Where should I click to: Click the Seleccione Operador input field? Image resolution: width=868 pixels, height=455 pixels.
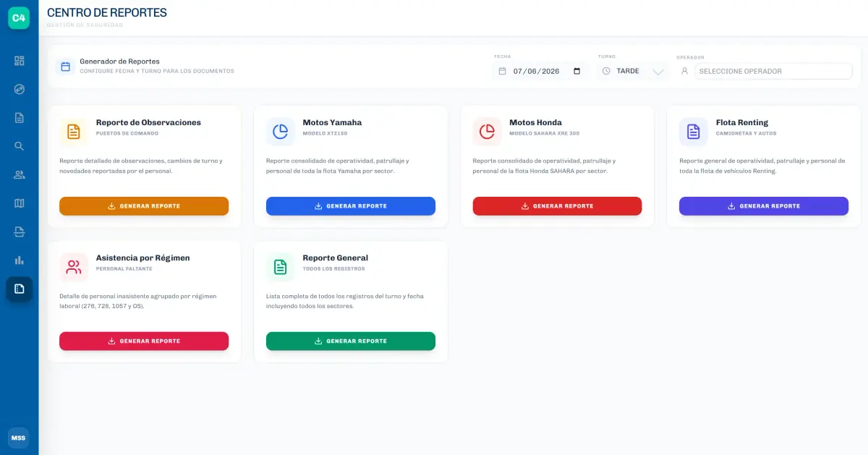773,71
